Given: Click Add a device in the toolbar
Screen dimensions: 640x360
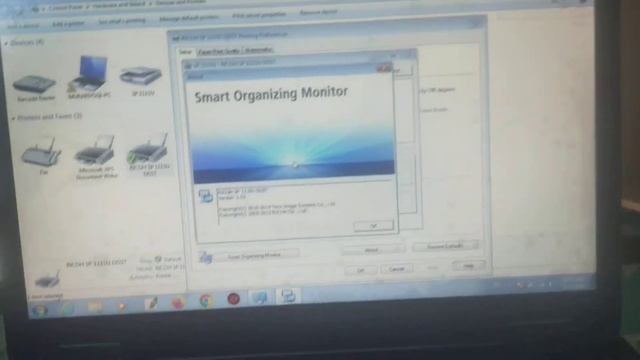Looking at the screenshot, I should 24,25.
